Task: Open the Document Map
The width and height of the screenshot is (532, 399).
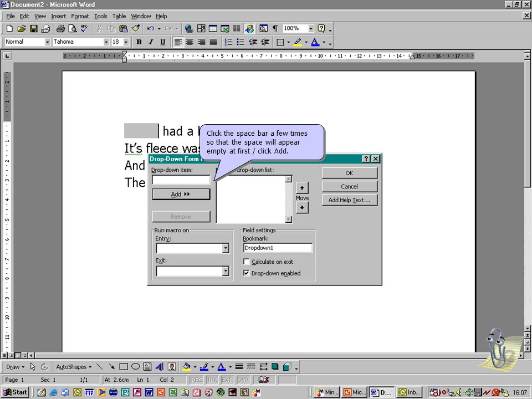Action: [x=263, y=28]
